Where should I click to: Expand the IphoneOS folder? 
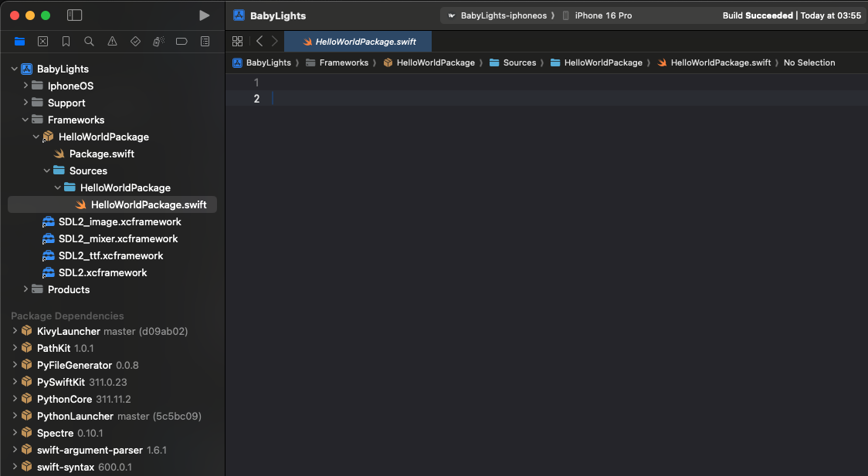25,86
